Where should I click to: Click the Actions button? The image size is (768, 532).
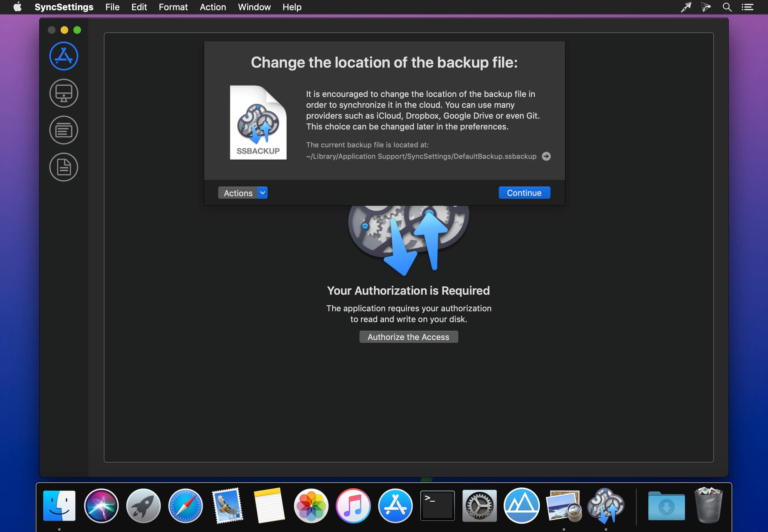[x=238, y=193]
